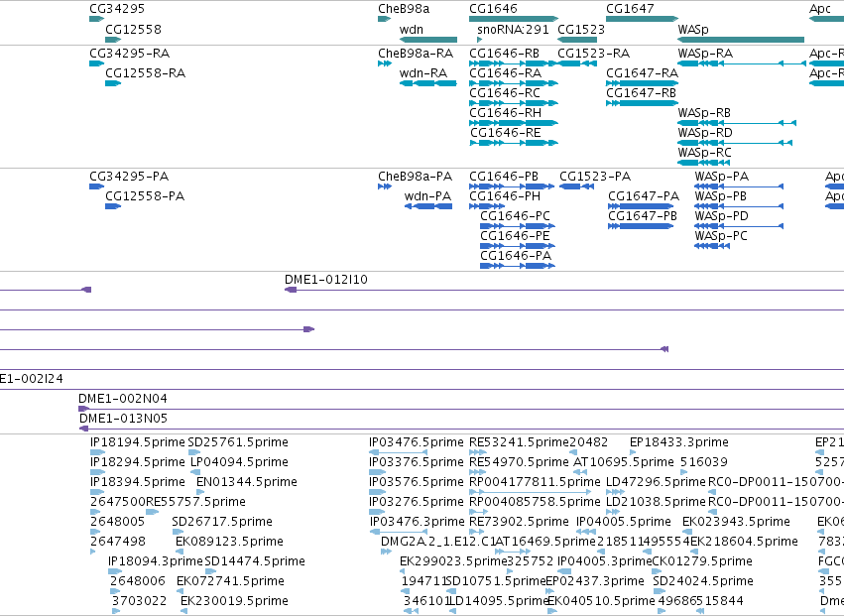This screenshot has height=616, width=844.
Task: Select the EK089123.5prime EST
Action: point(180,552)
